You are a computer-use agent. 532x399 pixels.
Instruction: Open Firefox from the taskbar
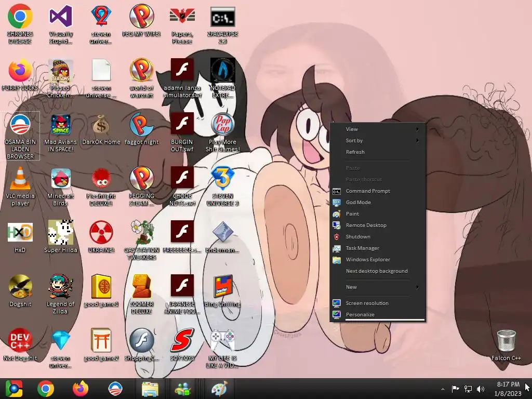81,389
